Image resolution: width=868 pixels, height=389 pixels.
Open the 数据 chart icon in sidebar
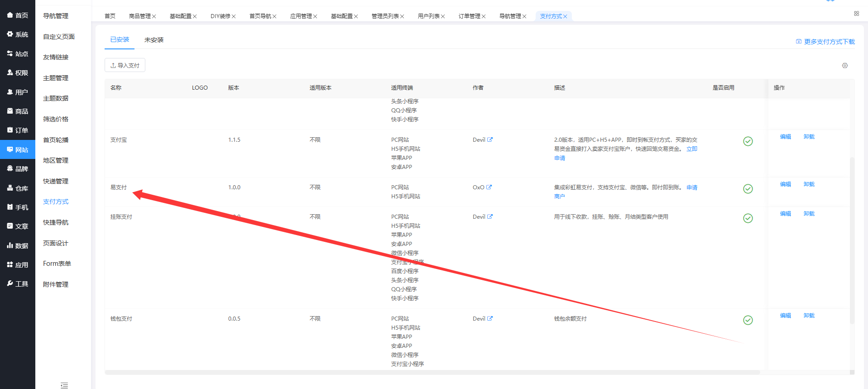click(x=10, y=245)
